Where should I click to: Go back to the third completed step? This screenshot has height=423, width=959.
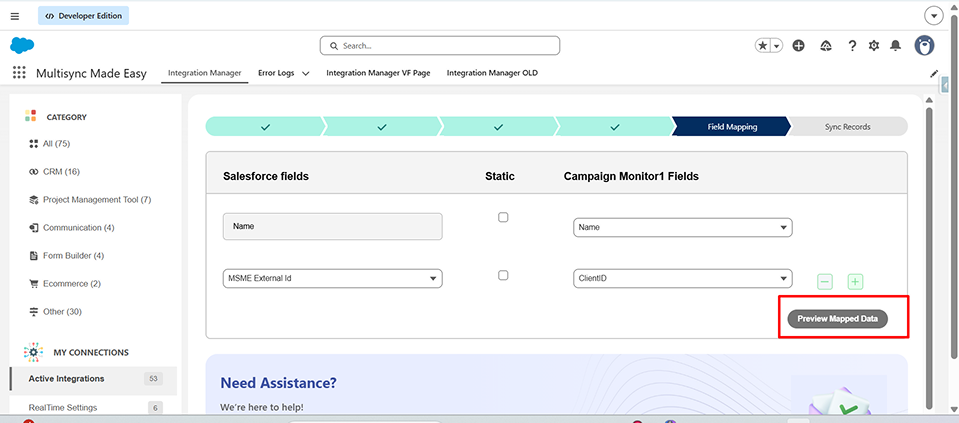pyautogui.click(x=498, y=127)
